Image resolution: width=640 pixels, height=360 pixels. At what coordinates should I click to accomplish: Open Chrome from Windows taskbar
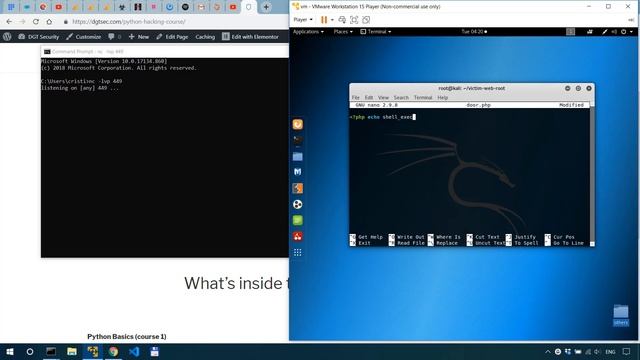(x=113, y=351)
